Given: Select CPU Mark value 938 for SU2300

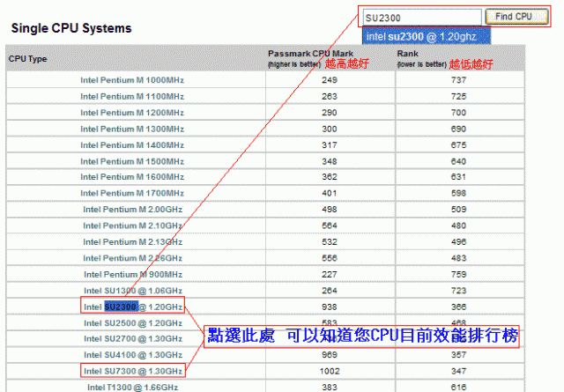Looking at the screenshot, I should pyautogui.click(x=330, y=307).
